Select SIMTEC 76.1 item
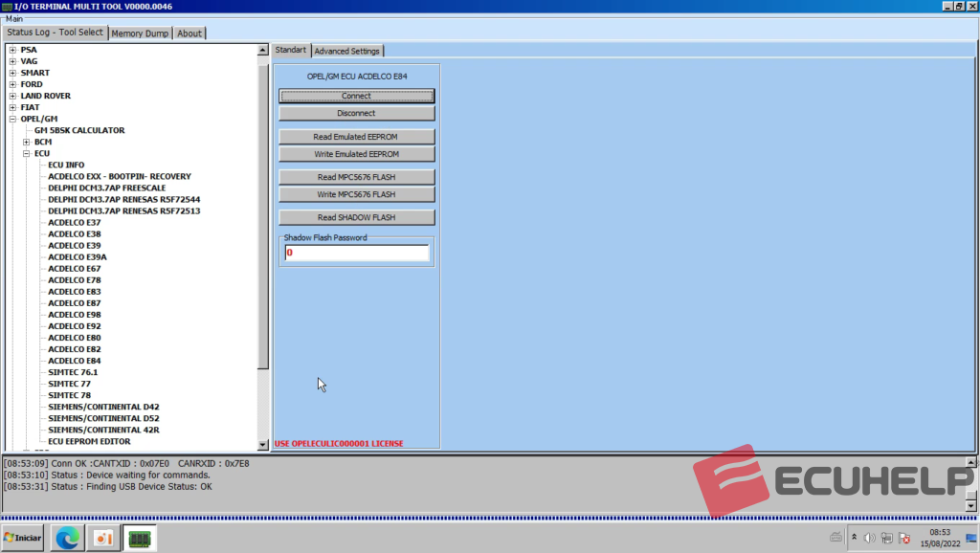The width and height of the screenshot is (980, 553). click(x=73, y=372)
